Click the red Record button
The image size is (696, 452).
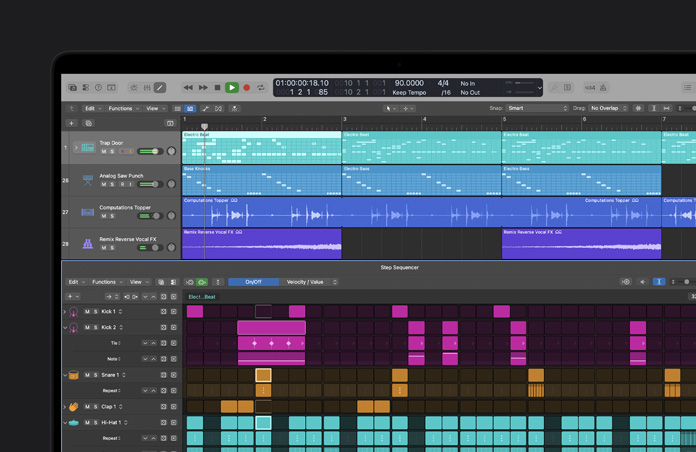247,88
